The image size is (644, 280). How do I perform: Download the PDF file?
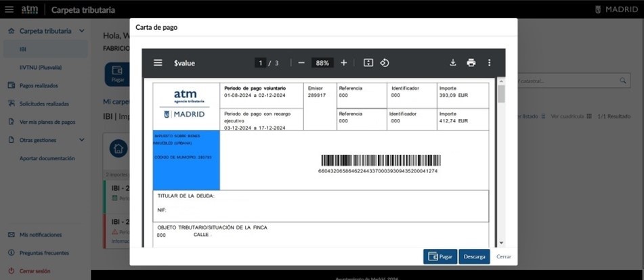click(453, 63)
